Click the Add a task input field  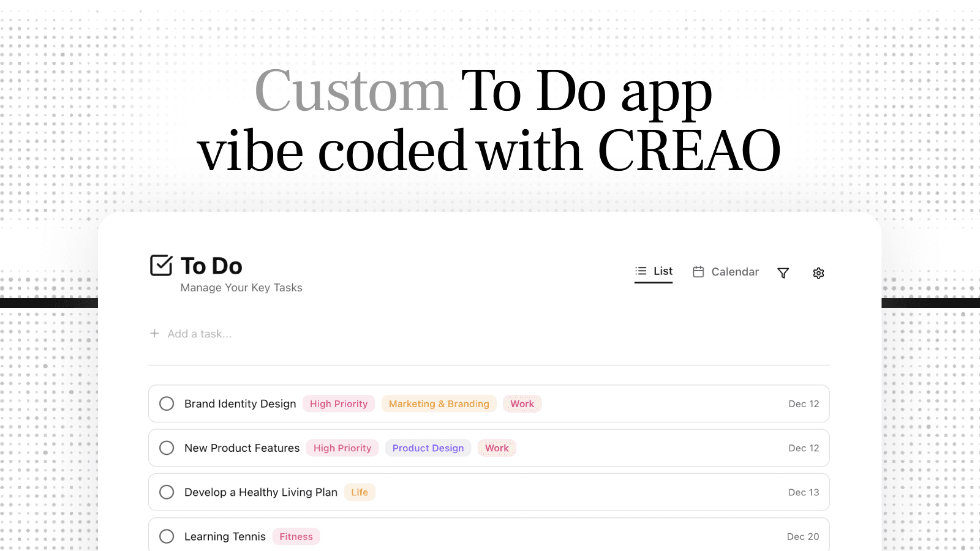[x=489, y=334]
